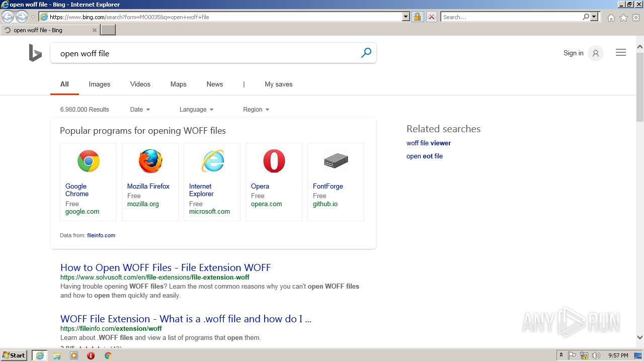Click the opera.com green link

[266, 204]
